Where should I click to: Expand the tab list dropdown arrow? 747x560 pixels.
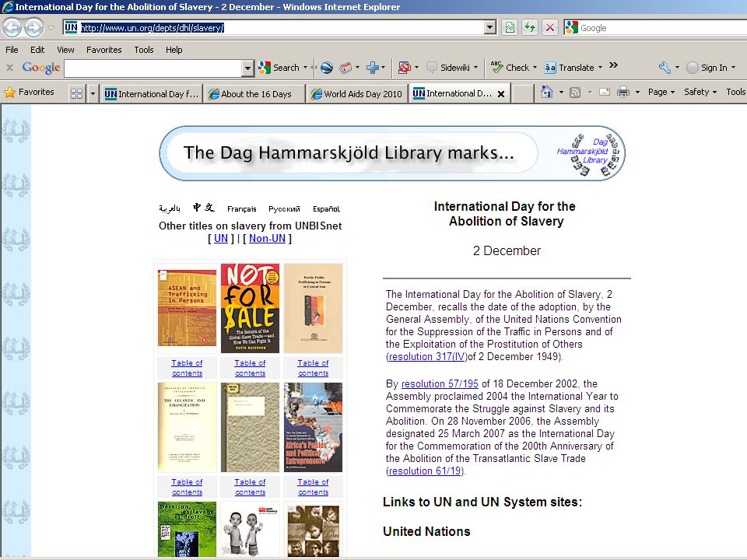(x=93, y=94)
